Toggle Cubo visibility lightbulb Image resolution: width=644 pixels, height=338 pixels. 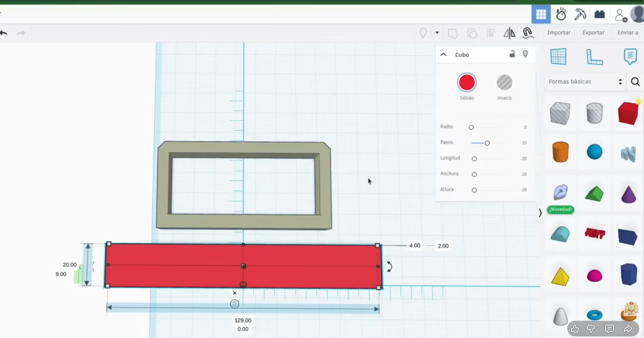[x=525, y=54]
